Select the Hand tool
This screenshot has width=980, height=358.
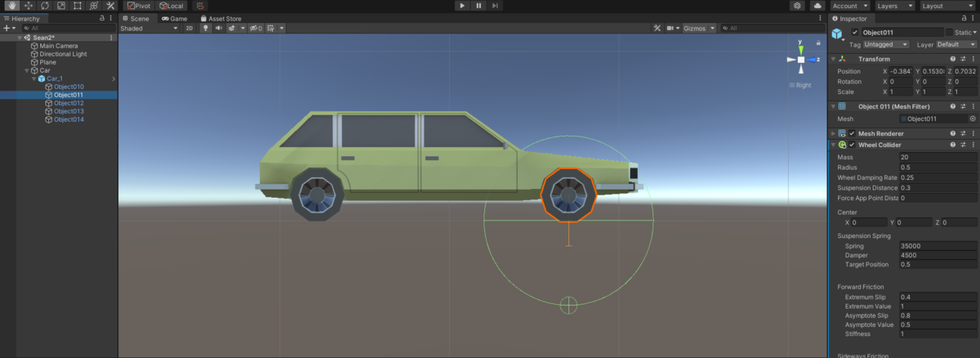click(11, 6)
